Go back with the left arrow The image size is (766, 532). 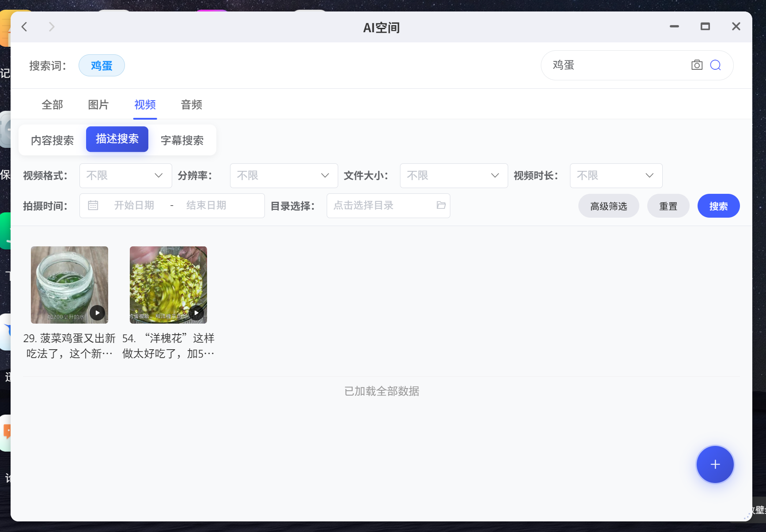[25, 27]
